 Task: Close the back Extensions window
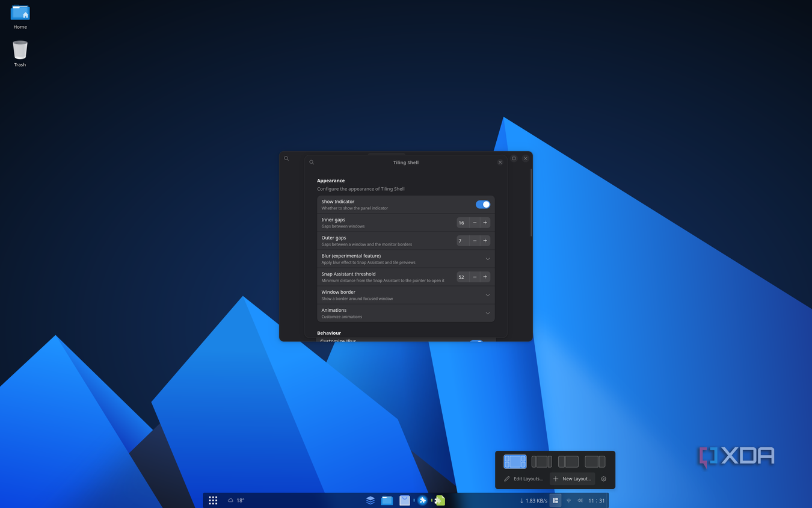click(526, 158)
